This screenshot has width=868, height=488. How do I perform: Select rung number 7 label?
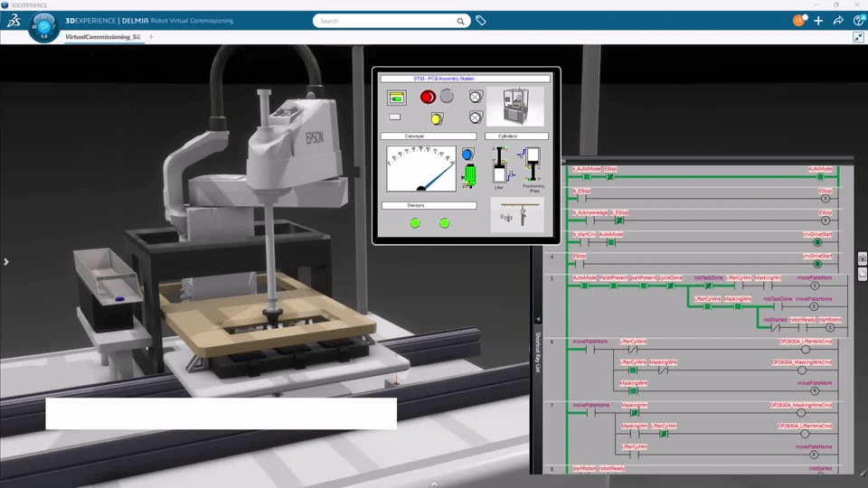tap(552, 406)
